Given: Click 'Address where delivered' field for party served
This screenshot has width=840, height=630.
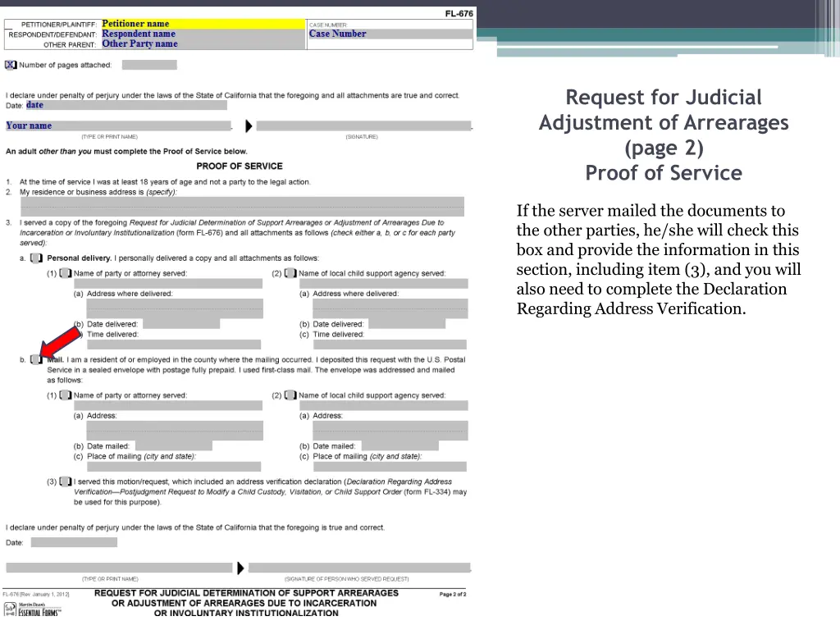Looking at the screenshot, I should pos(175,308).
